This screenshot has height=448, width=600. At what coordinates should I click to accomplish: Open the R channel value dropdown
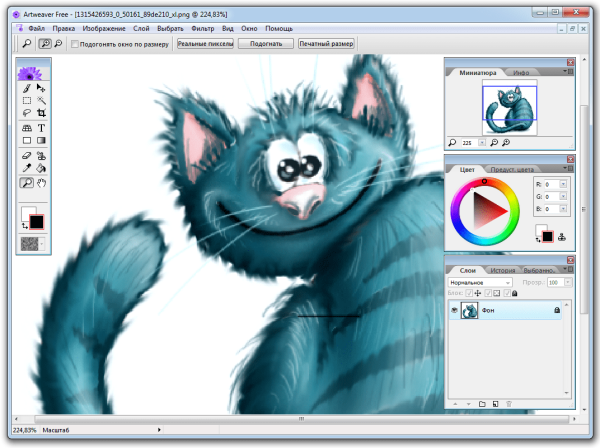point(563,185)
